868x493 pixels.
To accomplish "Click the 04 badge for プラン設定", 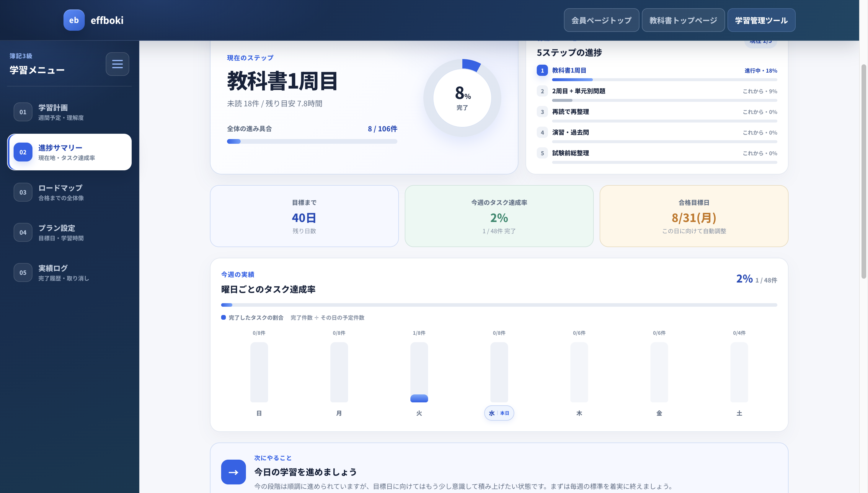I will click(23, 232).
